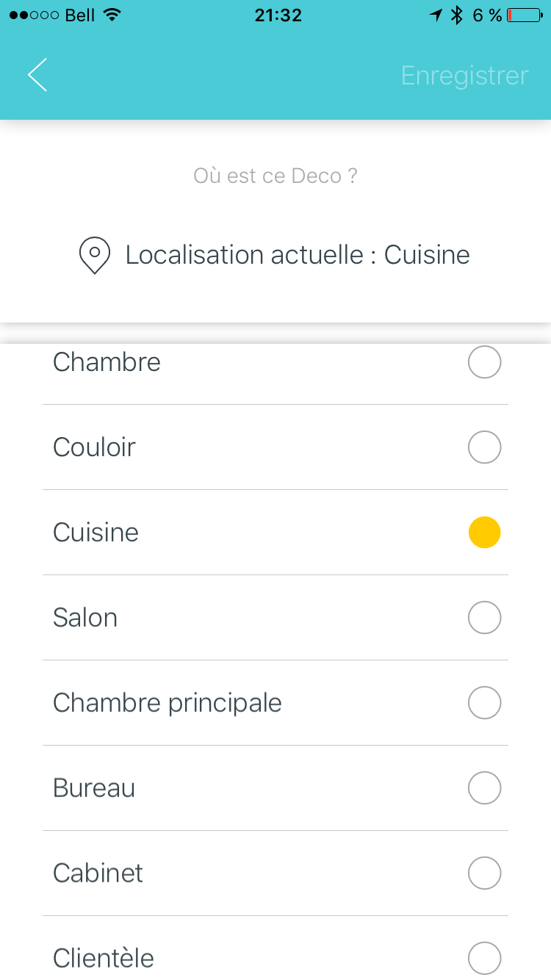Tap the Wi-Fi status icon
This screenshot has width=551, height=980.
112,15
